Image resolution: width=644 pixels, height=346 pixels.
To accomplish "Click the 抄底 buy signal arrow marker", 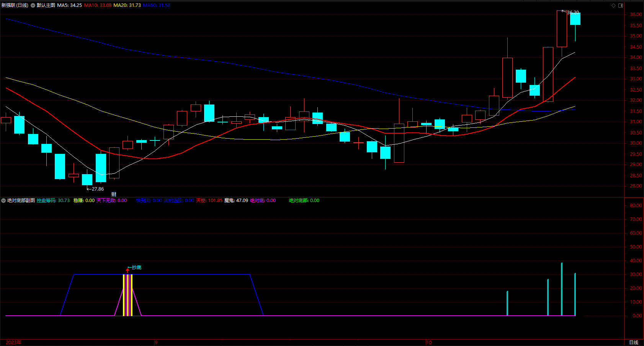I will 127,270.
